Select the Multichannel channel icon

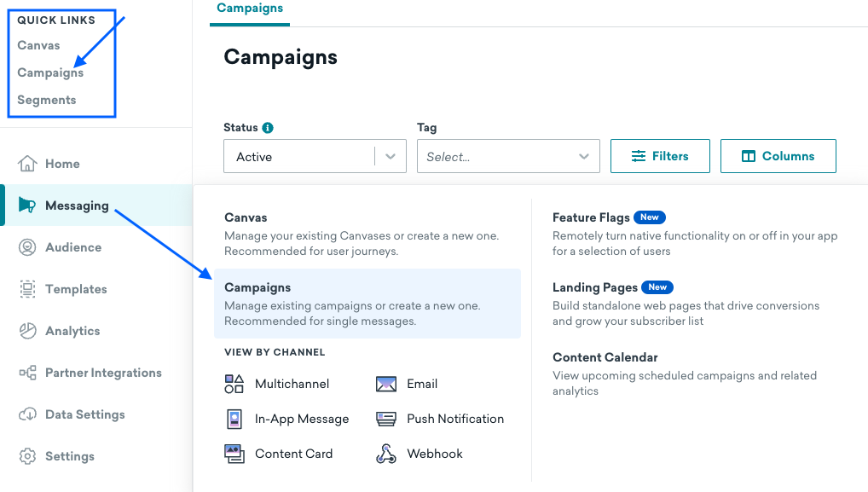[234, 384]
